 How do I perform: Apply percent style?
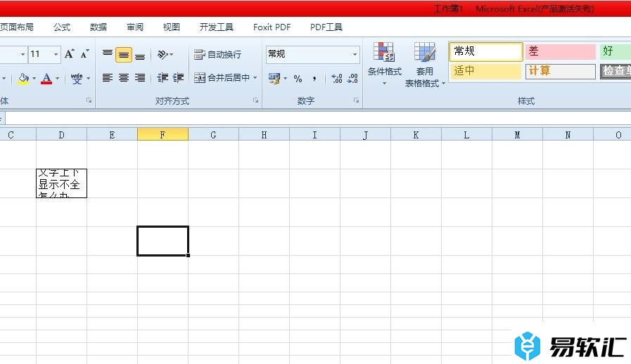click(x=298, y=79)
